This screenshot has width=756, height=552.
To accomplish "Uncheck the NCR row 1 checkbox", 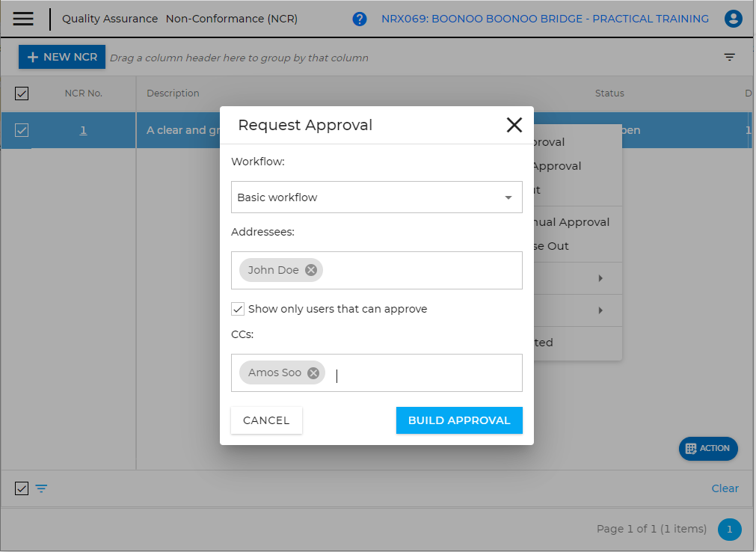I will click(22, 130).
